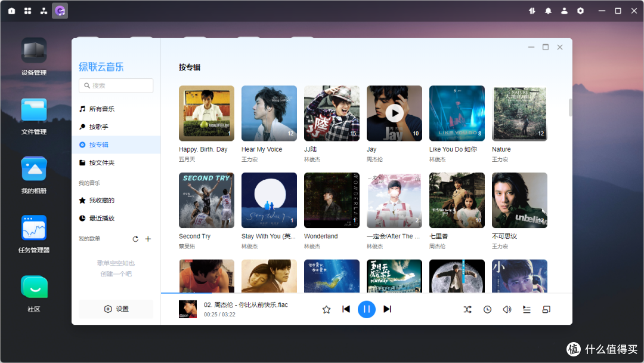The height and width of the screenshot is (363, 644).
Task: Click artist name 蔡旻佑
Action: (187, 247)
